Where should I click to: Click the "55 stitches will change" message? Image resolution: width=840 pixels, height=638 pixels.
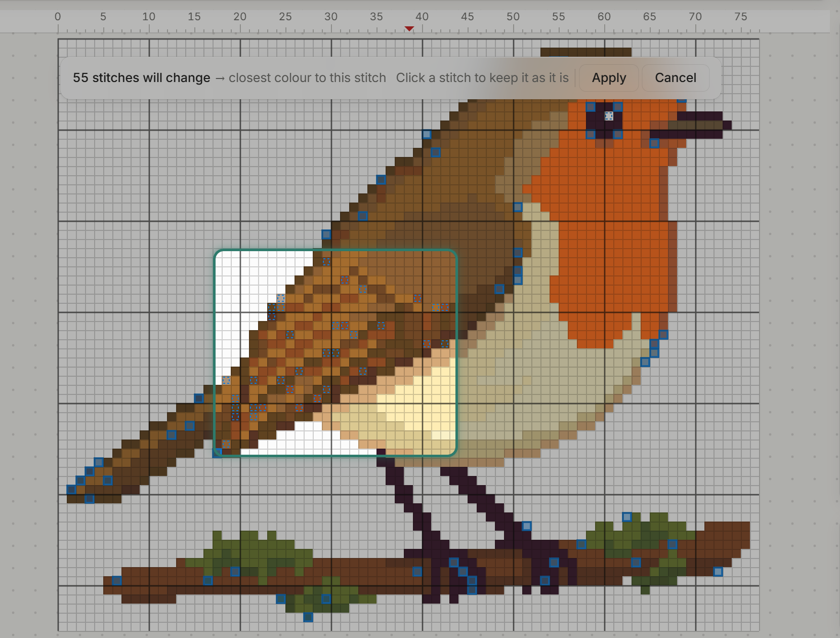click(x=141, y=78)
